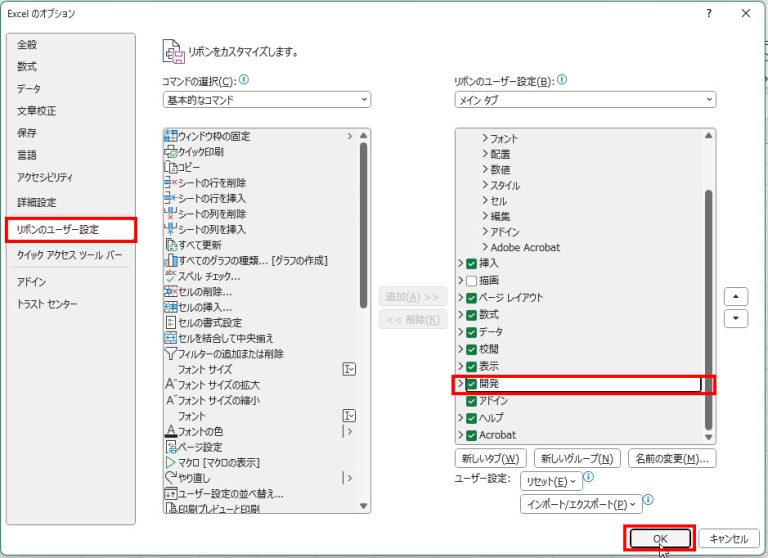
Task: Click the move-up arrow button beside ribbon list
Action: (x=736, y=297)
